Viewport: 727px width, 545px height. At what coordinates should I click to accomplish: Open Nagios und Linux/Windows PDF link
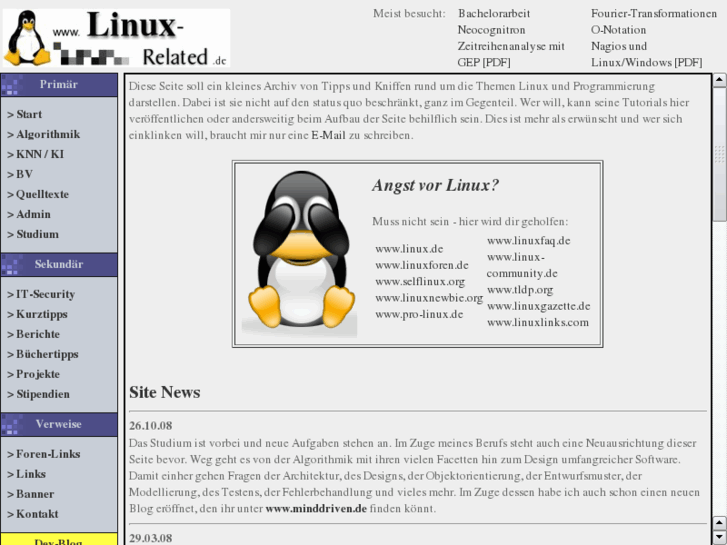(x=646, y=54)
